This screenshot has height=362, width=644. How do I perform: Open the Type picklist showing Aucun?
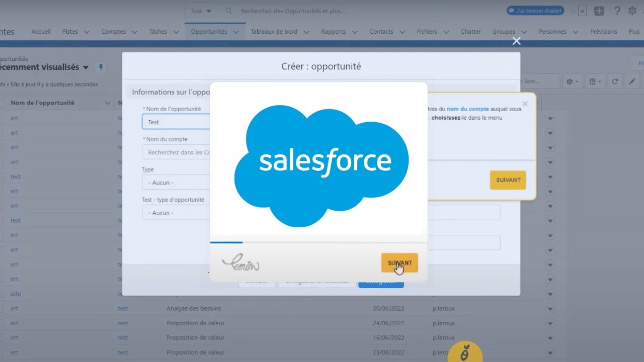click(176, 183)
